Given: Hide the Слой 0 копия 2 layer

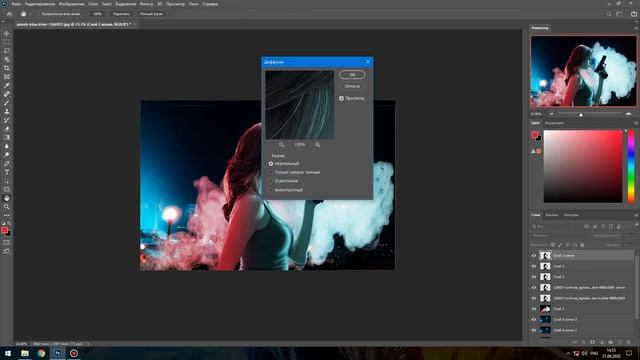Looking at the screenshot, I should 533,330.
